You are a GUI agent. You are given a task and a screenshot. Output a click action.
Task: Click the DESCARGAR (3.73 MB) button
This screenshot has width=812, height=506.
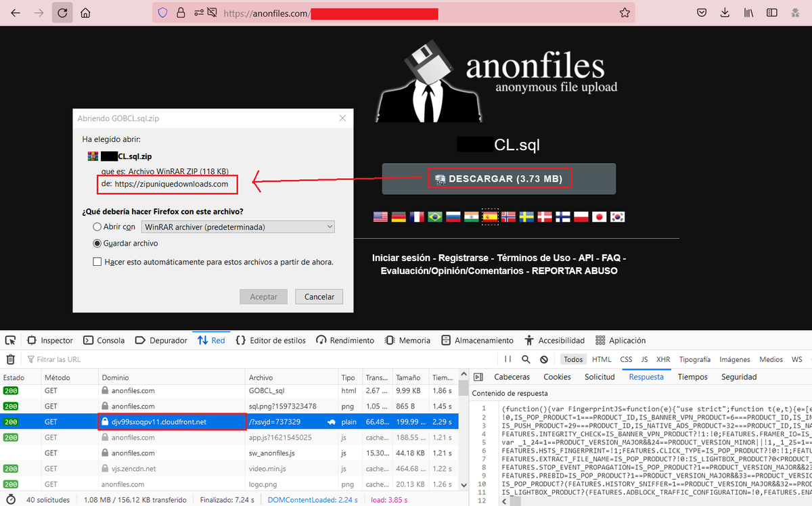tap(499, 179)
